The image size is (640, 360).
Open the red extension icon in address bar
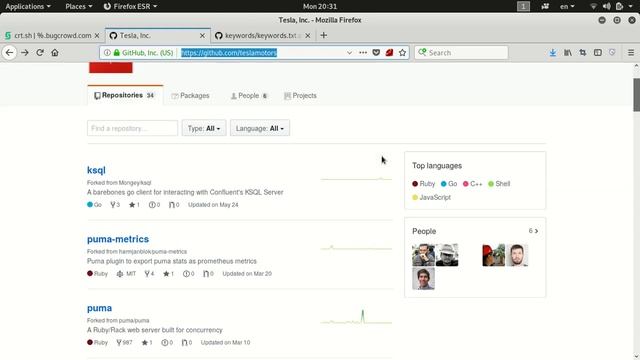click(389, 53)
